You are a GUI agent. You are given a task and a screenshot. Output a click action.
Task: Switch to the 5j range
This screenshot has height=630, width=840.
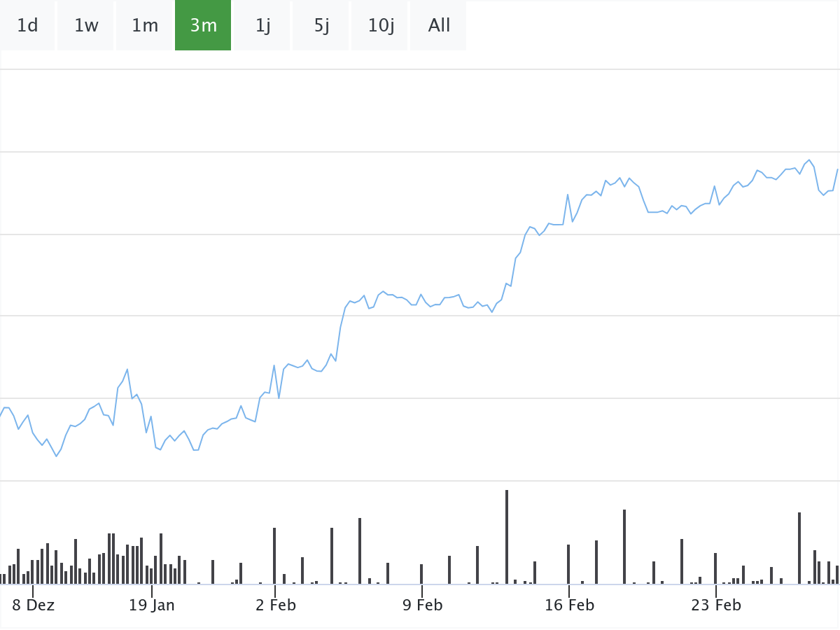[321, 26]
